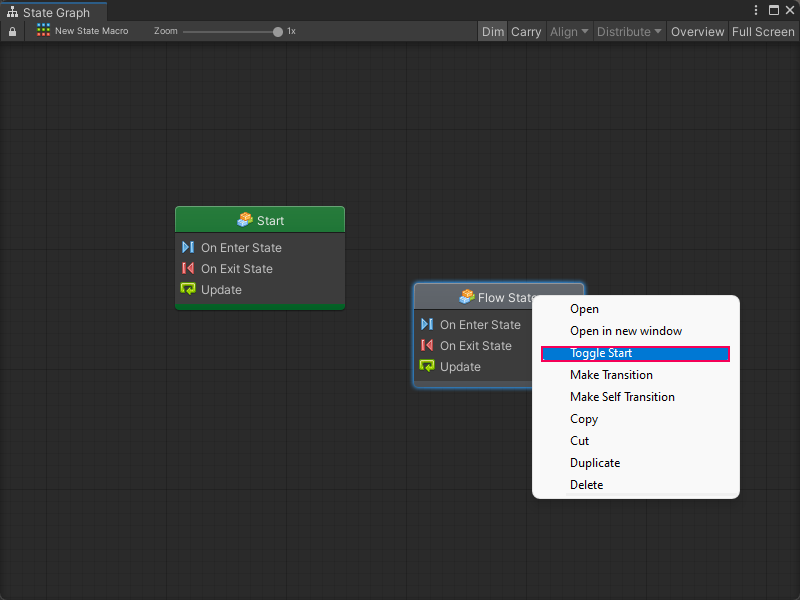The image size is (800, 600).
Task: Click the Update icon in Flow State node
Action: point(427,366)
